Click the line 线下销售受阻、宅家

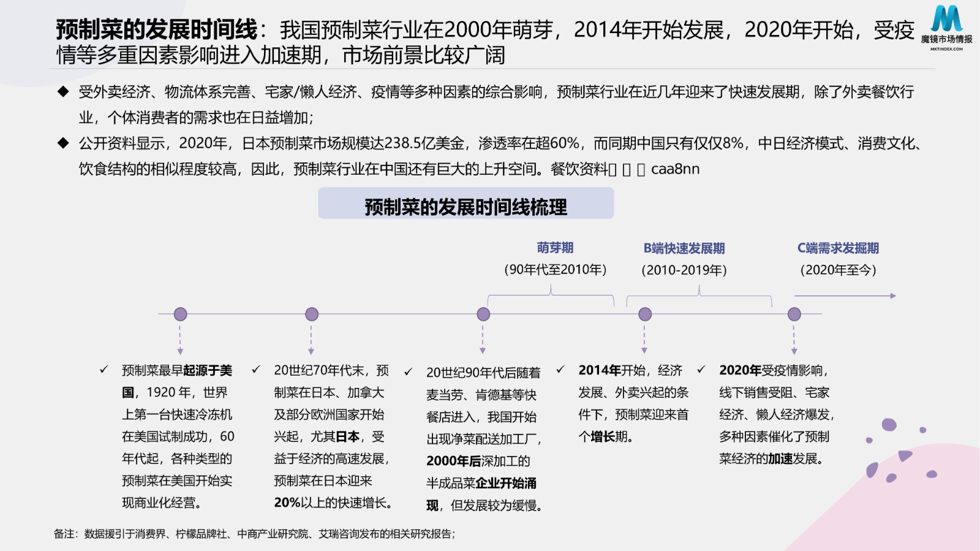click(774, 392)
